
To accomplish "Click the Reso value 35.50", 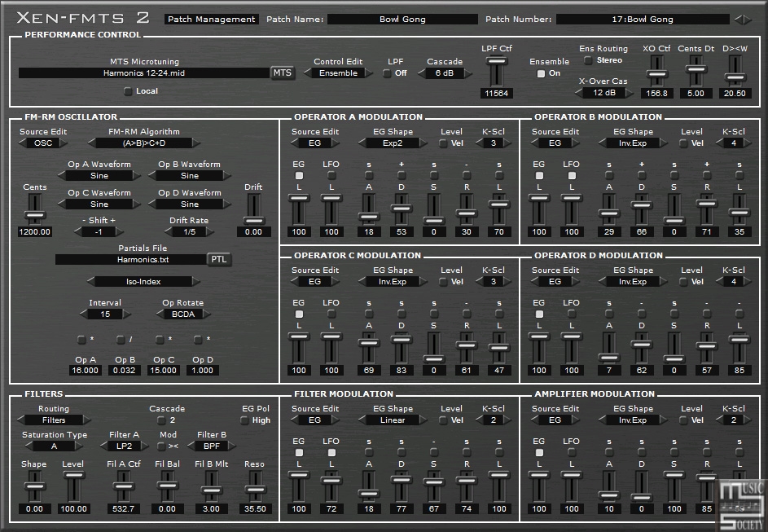I will pyautogui.click(x=255, y=509).
